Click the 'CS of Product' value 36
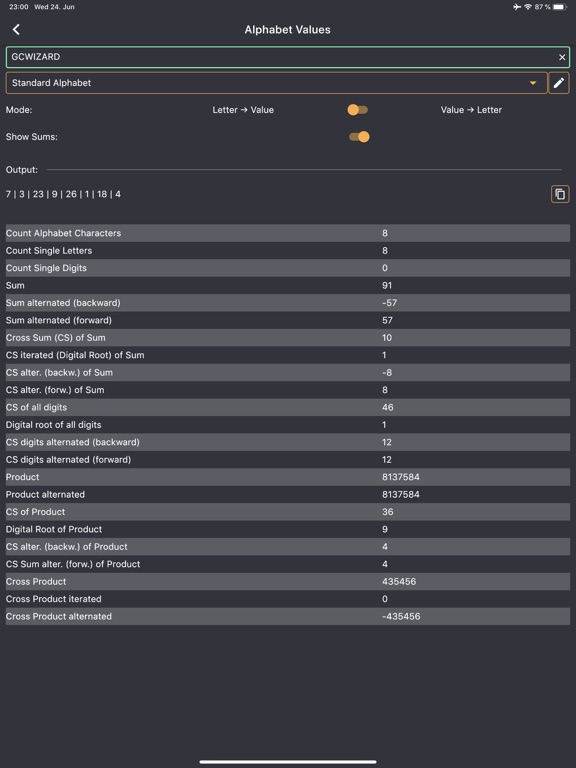 [387, 512]
